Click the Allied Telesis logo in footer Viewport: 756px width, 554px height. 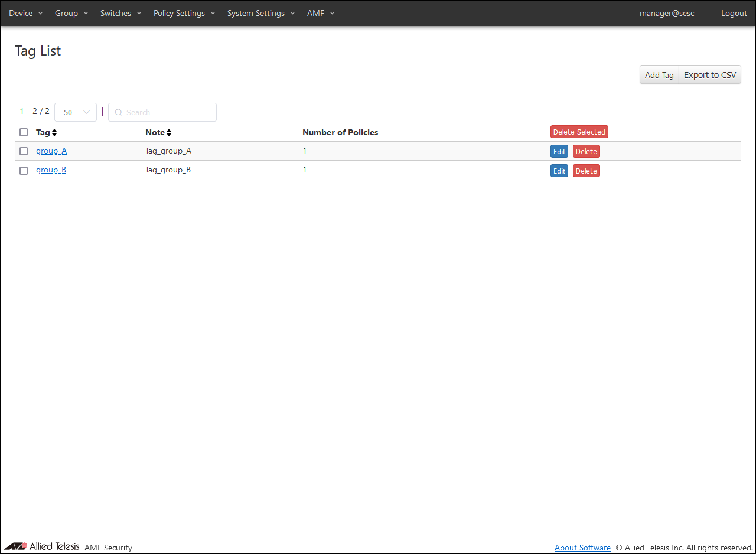(41, 546)
